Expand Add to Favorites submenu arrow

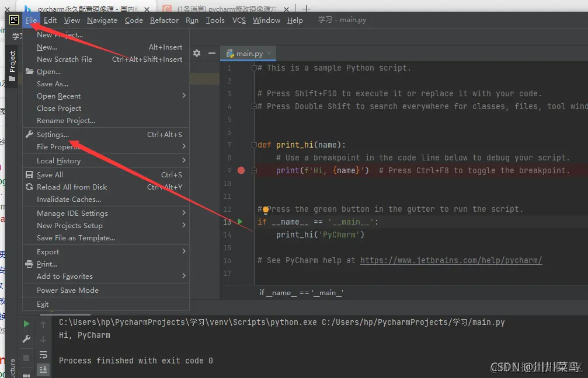click(x=184, y=276)
